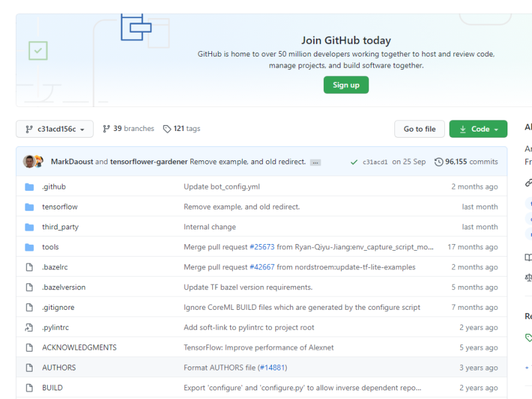Open 'Add soft-link to pylintrc' commit message

click(249, 327)
